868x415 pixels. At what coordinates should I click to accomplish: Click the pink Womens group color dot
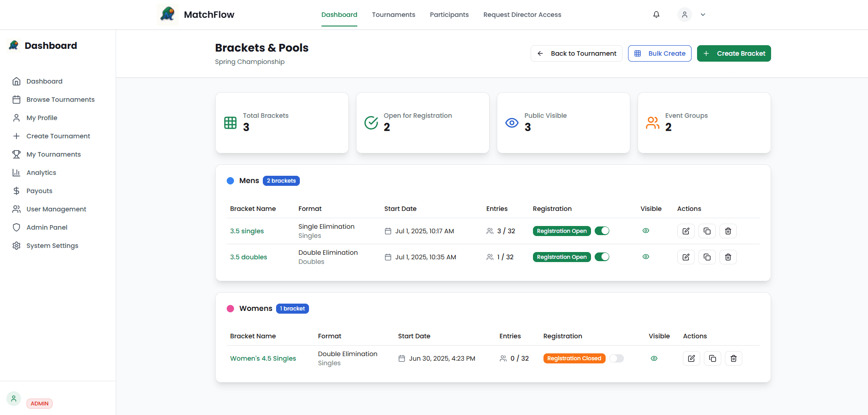click(x=230, y=308)
